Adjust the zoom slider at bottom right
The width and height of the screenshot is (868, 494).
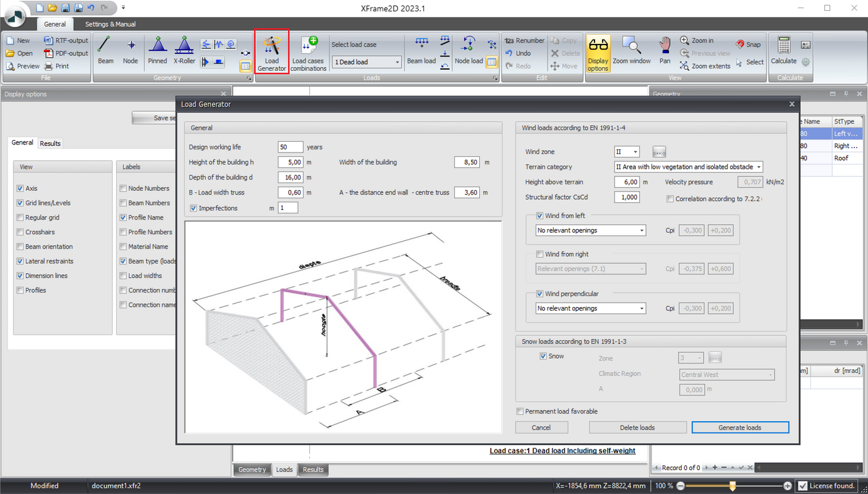coord(733,485)
